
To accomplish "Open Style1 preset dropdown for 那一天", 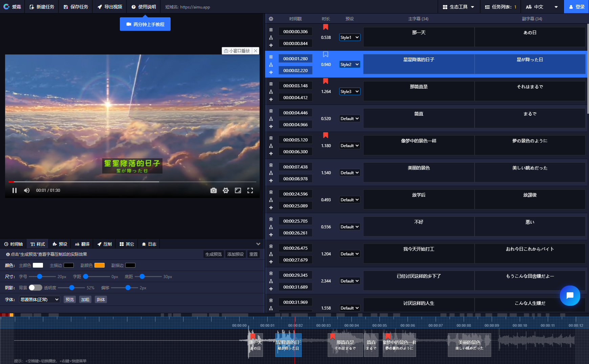I will tap(350, 38).
